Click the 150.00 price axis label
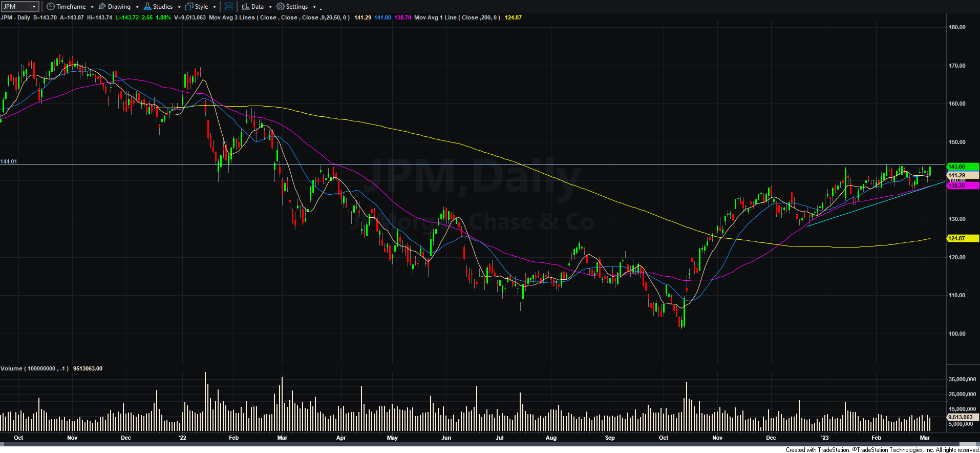The height and width of the screenshot is (453, 980). (957, 142)
